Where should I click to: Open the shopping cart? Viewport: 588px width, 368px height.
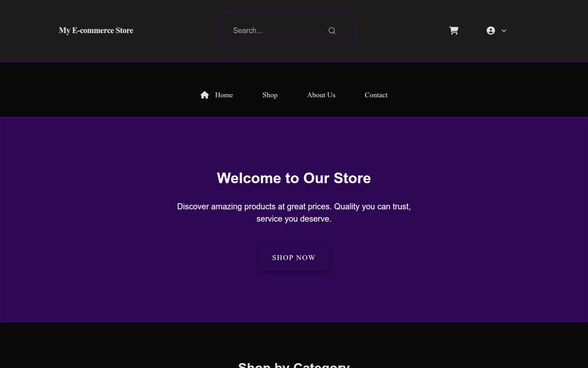click(454, 31)
